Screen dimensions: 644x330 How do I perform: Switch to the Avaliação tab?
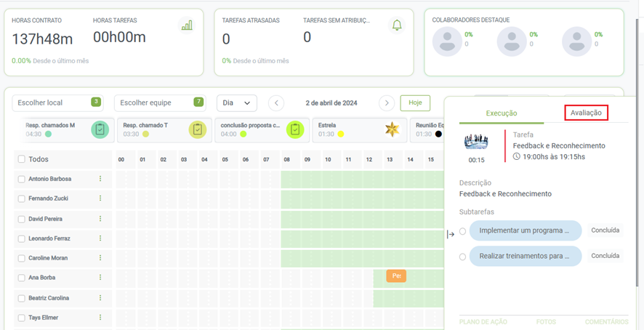[586, 113]
